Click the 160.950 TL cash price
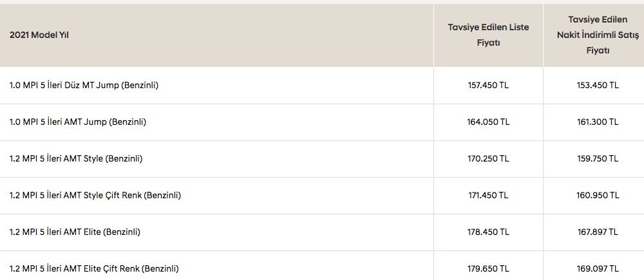 pyautogui.click(x=598, y=195)
